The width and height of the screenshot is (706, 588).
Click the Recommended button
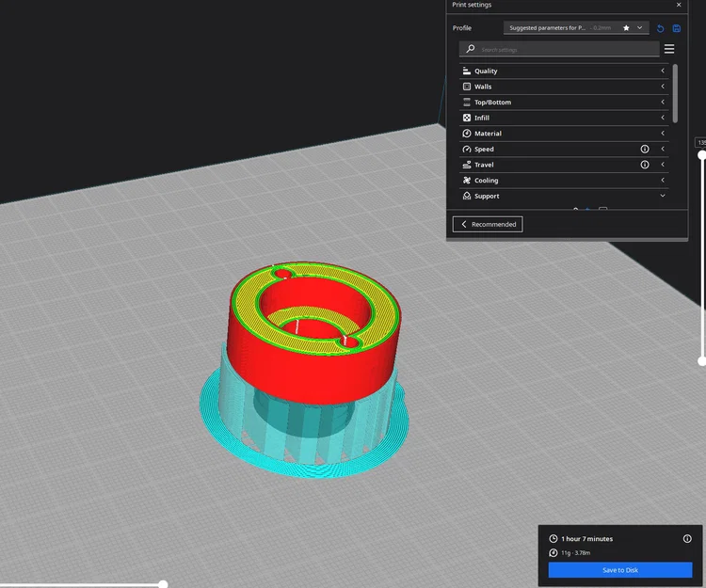[x=488, y=224]
